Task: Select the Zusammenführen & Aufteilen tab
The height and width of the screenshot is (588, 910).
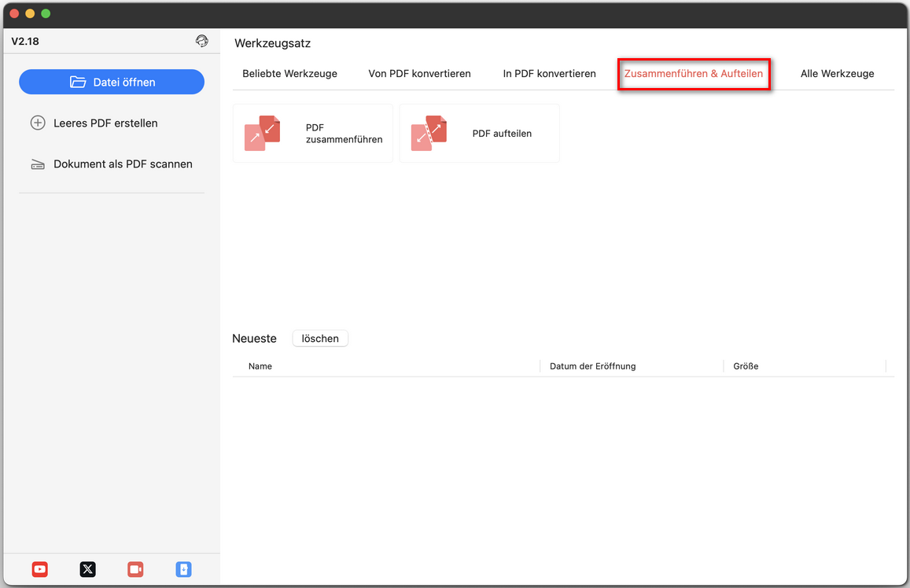Action: pos(694,73)
